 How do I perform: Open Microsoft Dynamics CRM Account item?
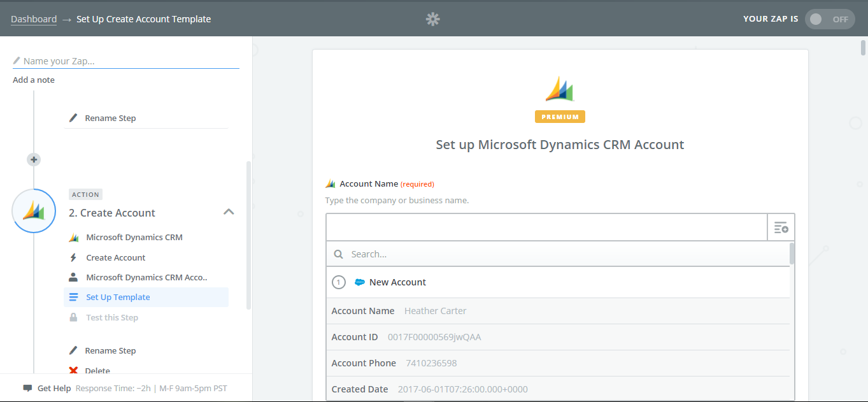coord(146,278)
